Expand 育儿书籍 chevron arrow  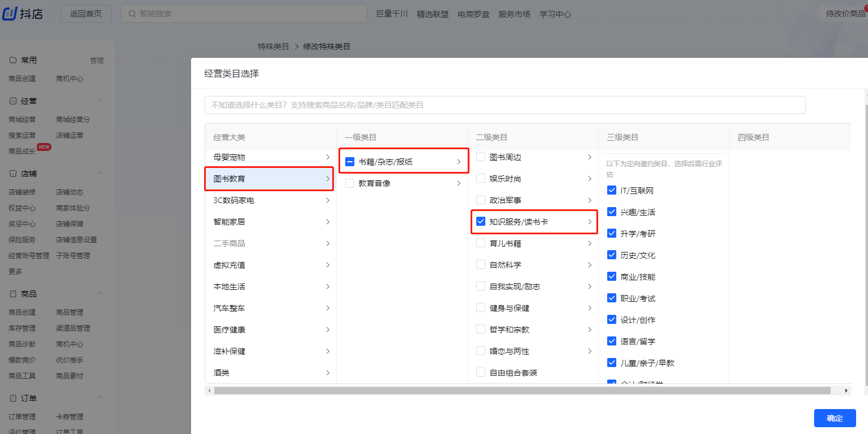pyautogui.click(x=590, y=243)
